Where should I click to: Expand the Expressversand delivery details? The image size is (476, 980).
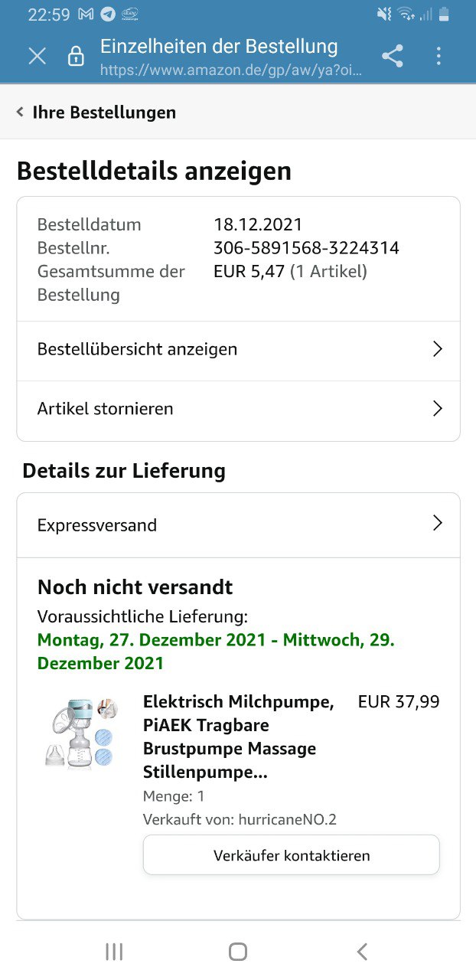tap(97, 525)
